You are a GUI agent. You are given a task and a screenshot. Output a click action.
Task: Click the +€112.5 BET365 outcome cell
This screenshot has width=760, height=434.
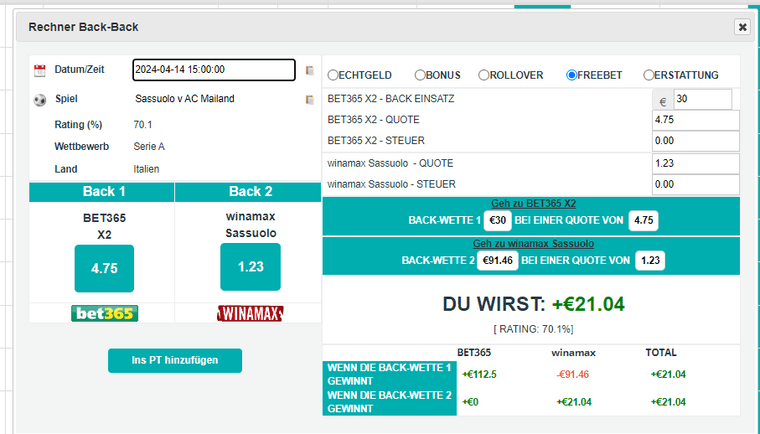(x=479, y=374)
